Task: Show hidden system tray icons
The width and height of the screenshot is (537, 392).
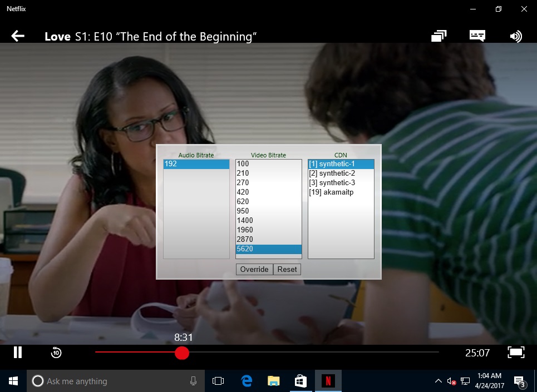Action: tap(438, 381)
